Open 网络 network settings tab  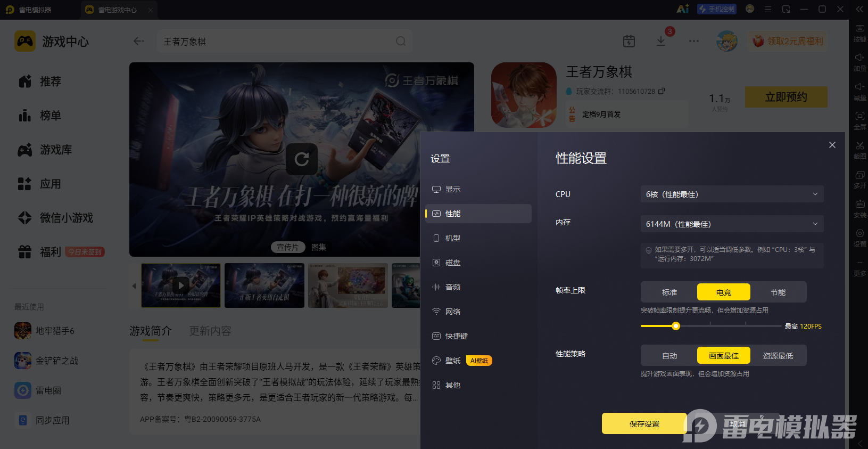(x=478, y=312)
